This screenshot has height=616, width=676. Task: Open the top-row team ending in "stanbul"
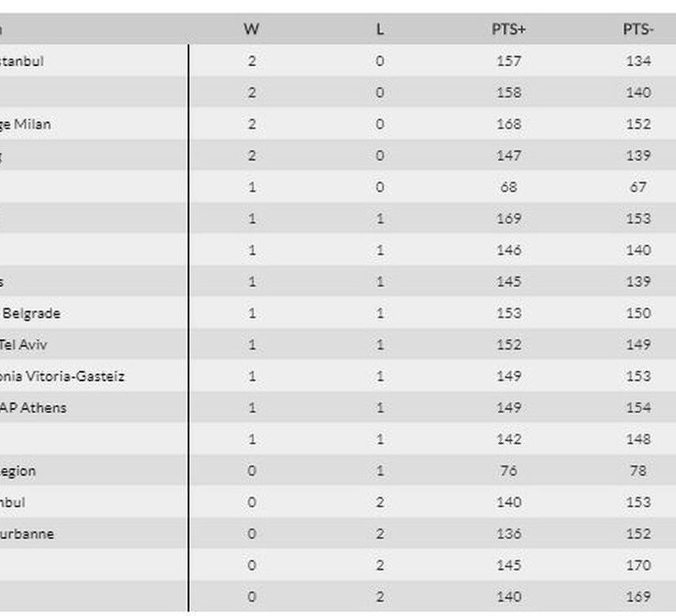(22, 61)
